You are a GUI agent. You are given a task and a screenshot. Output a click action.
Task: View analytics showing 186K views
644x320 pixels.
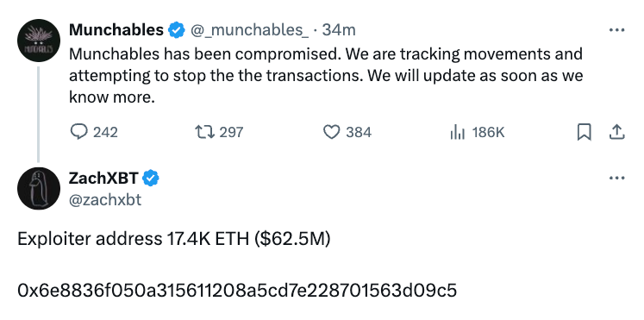point(478,132)
